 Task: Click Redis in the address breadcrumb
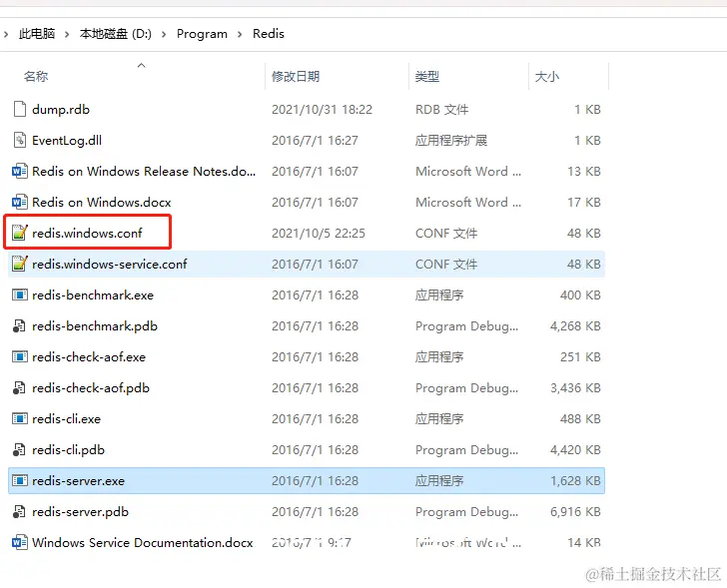pos(269,34)
